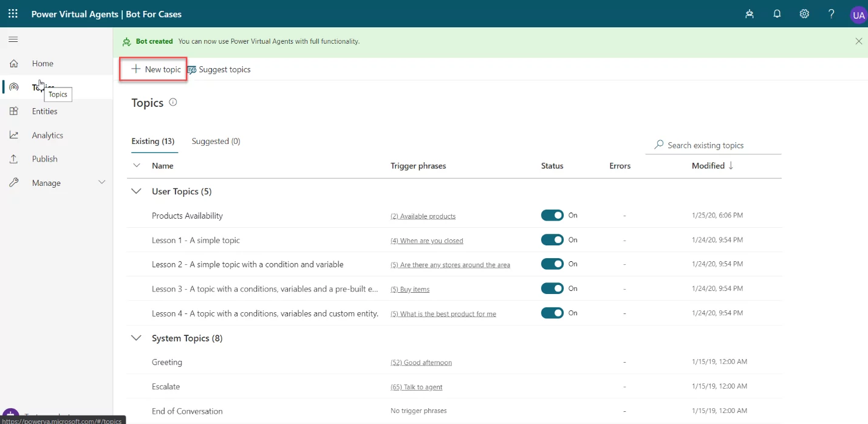
Task: Turn off the Lesson 3 topic toggle
Action: (x=552, y=289)
